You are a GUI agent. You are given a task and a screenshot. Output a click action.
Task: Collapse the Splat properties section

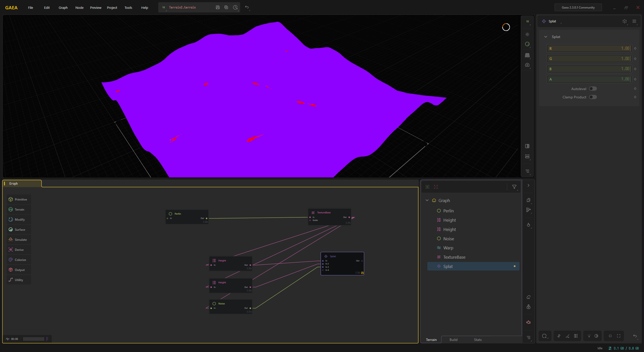546,37
